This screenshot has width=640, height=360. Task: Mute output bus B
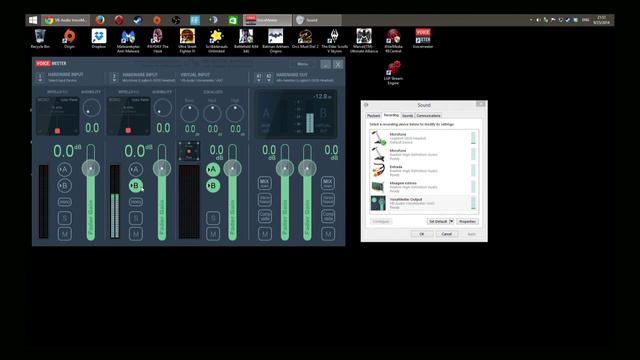(x=328, y=234)
